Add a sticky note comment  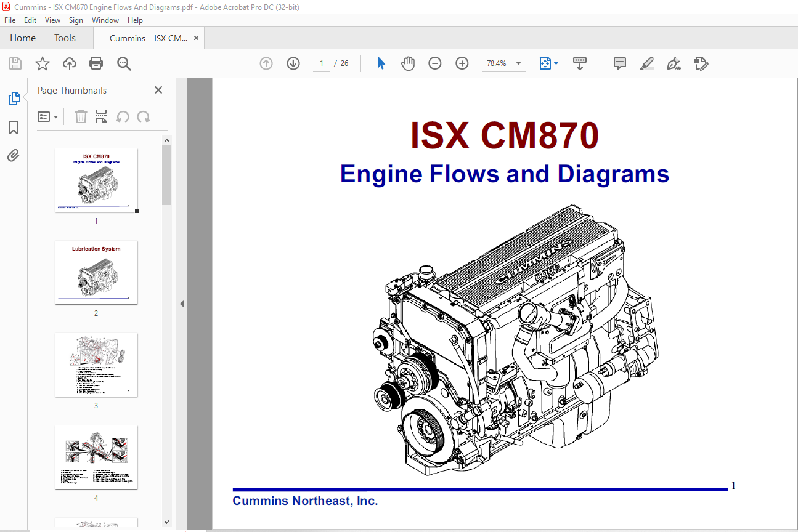pyautogui.click(x=620, y=63)
